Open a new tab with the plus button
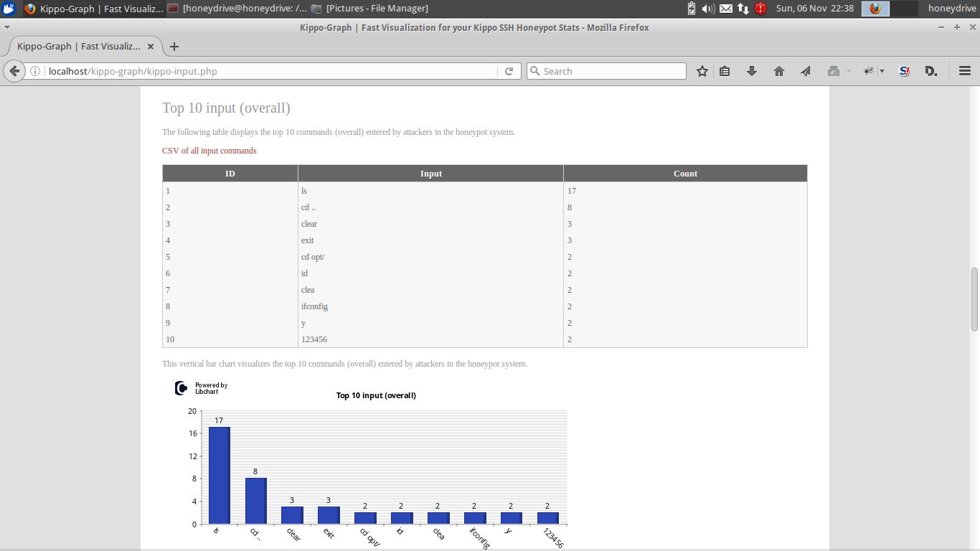This screenshot has width=980, height=551. point(174,47)
